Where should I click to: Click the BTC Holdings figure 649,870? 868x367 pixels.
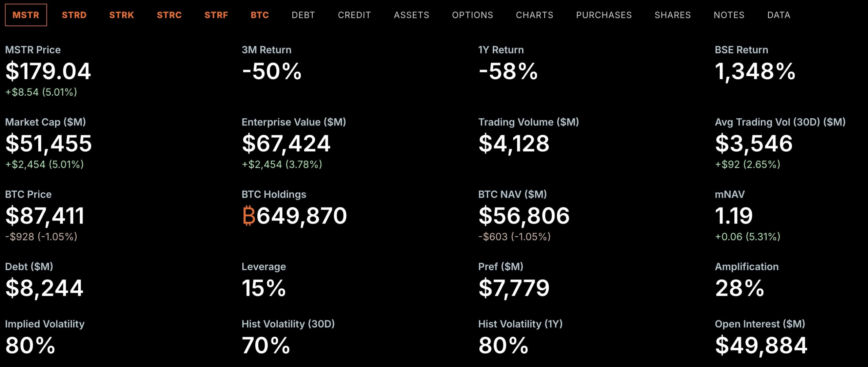pyautogui.click(x=301, y=216)
